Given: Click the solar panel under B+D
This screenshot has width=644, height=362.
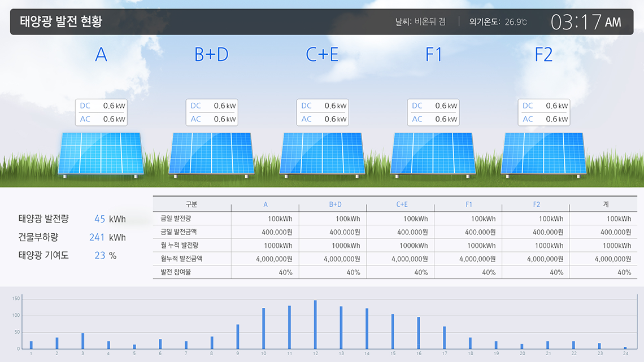Looking at the screenshot, I should point(211,154).
